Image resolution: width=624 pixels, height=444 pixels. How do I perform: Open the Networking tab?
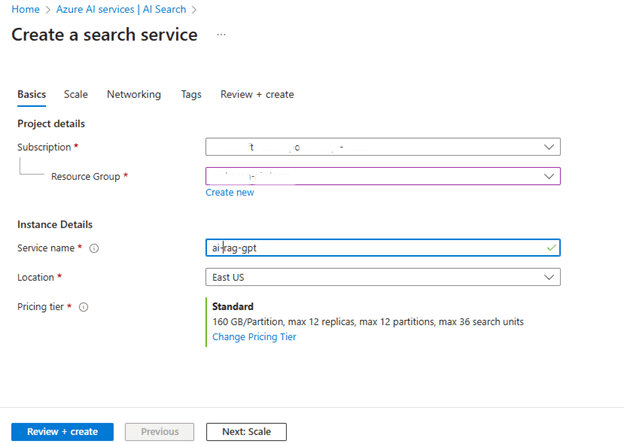pyautogui.click(x=133, y=94)
